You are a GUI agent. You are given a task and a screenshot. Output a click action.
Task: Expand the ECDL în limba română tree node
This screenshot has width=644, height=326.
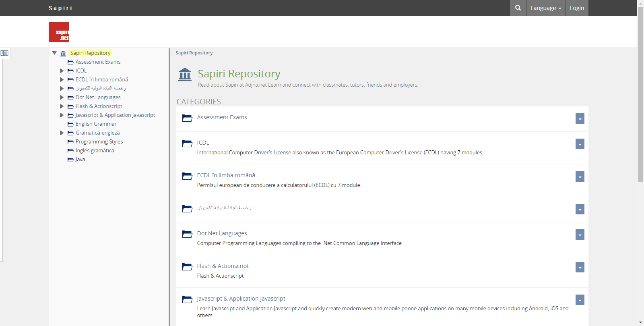point(62,80)
